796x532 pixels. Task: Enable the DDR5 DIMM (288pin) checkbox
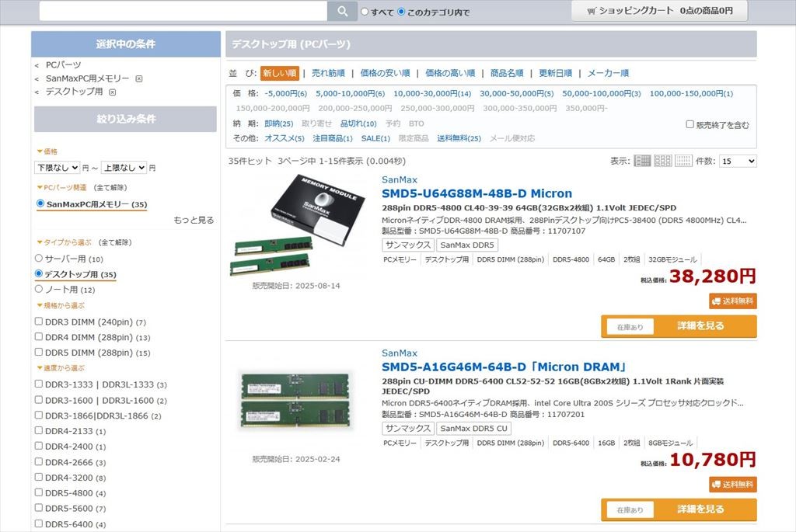(39, 352)
